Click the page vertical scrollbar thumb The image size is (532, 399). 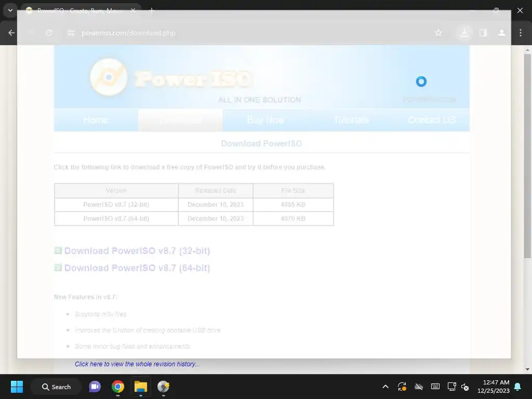(x=527, y=156)
